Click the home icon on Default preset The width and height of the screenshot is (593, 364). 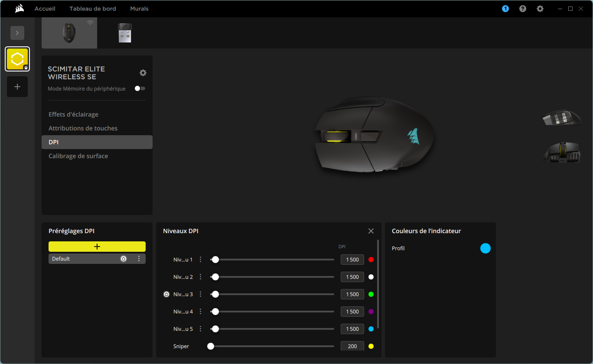coord(124,259)
